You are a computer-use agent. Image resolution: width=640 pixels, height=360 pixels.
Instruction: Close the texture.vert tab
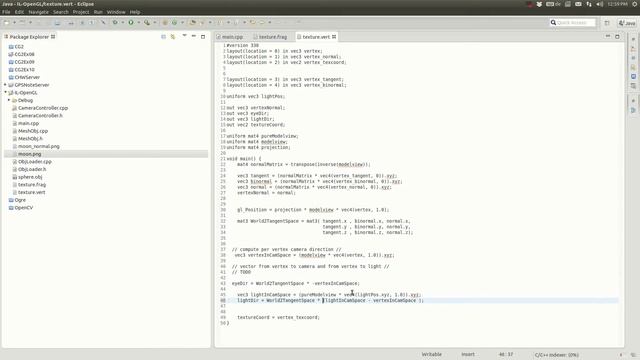pyautogui.click(x=334, y=37)
